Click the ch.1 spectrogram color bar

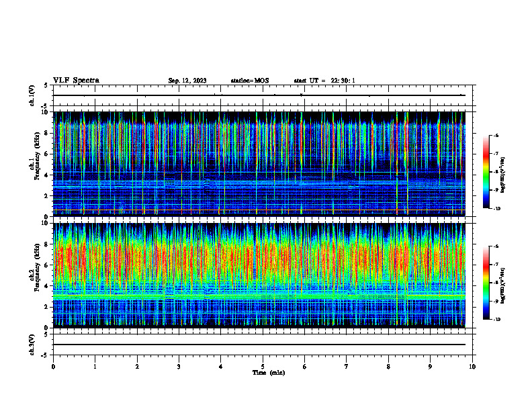click(486, 172)
